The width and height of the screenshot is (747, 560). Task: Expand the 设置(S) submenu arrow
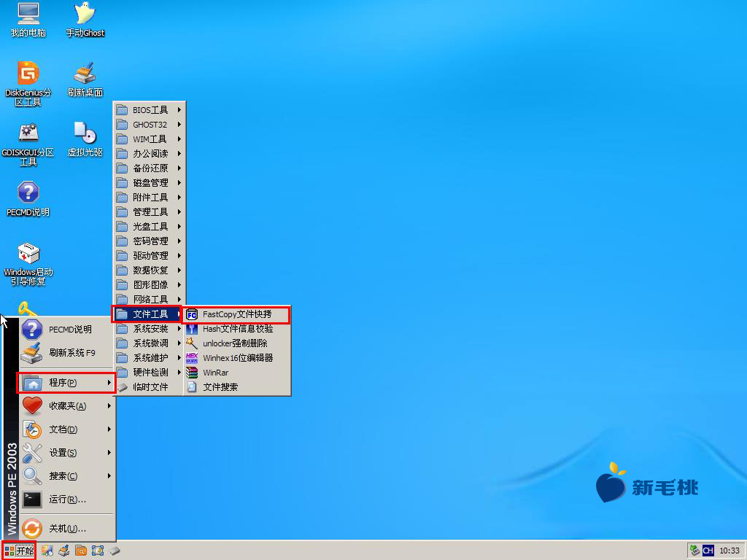pyautogui.click(x=109, y=452)
